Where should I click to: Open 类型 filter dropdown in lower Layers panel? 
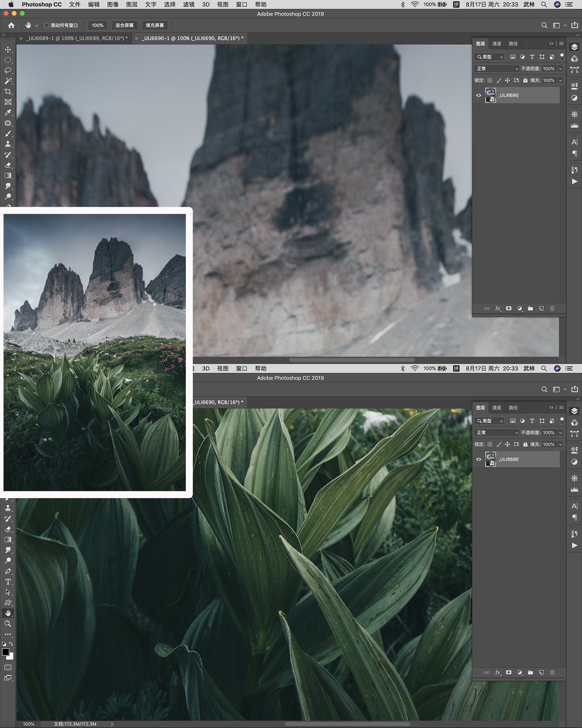[489, 420]
